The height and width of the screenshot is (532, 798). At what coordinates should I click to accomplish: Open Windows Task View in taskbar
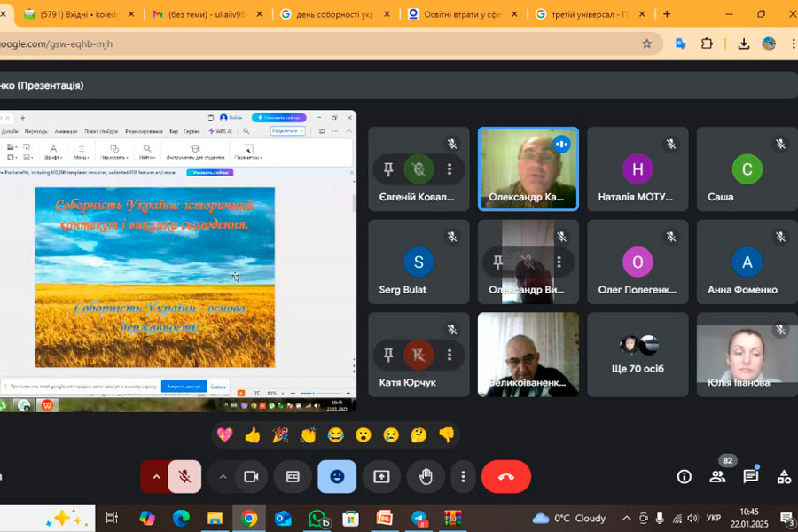tap(112, 518)
